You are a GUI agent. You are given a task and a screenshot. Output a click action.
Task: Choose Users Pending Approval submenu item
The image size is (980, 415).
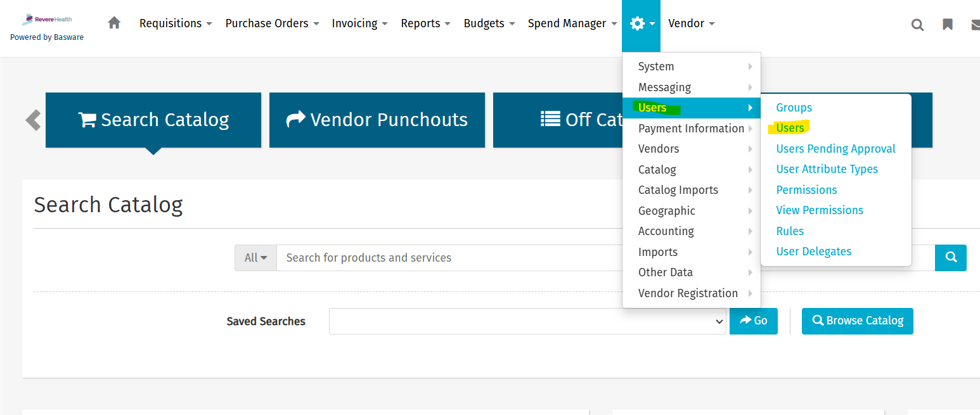(x=835, y=149)
